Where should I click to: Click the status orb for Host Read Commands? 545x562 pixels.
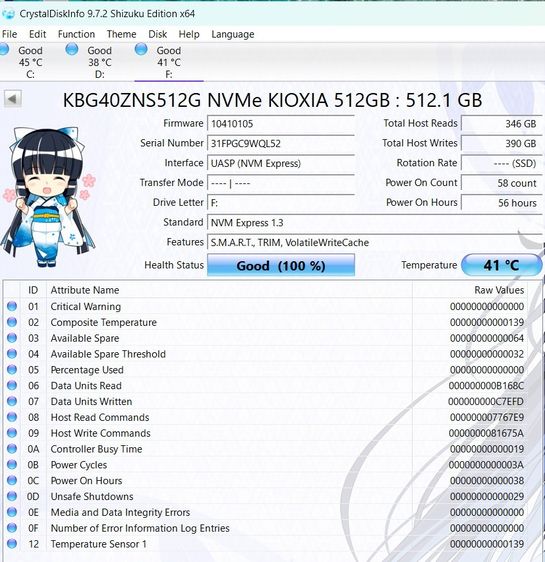12,417
